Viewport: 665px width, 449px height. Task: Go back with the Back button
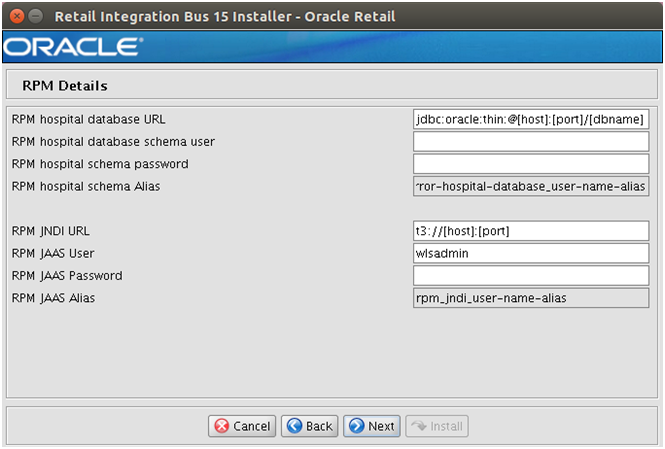pos(310,426)
